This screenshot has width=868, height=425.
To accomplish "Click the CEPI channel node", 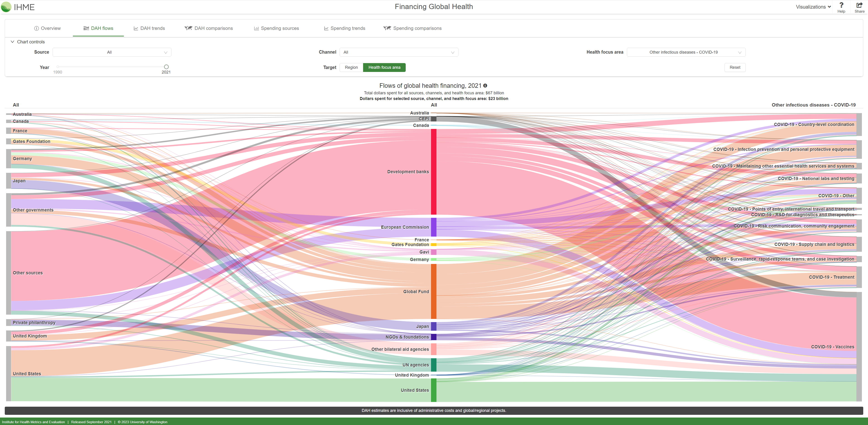I will pyautogui.click(x=434, y=119).
